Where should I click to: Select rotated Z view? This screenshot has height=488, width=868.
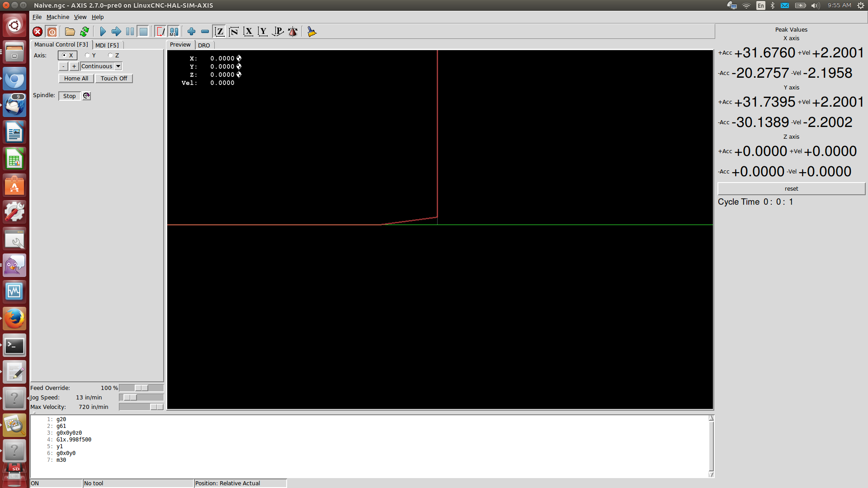(234, 32)
